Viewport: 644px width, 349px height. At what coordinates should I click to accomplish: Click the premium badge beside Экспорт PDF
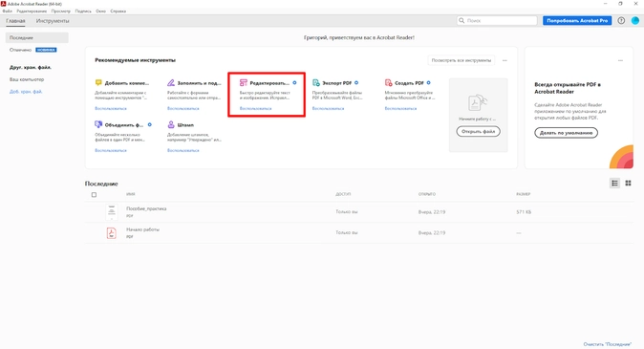tap(356, 82)
